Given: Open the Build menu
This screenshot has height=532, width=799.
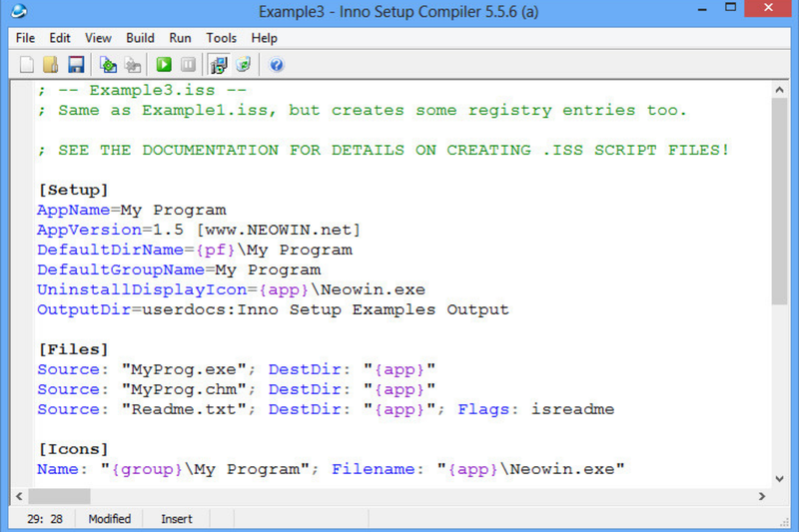Looking at the screenshot, I should click(x=140, y=38).
